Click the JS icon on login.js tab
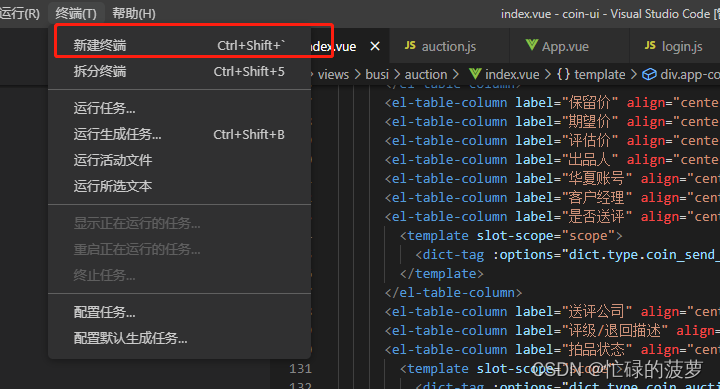The width and height of the screenshot is (720, 389). tap(650, 45)
